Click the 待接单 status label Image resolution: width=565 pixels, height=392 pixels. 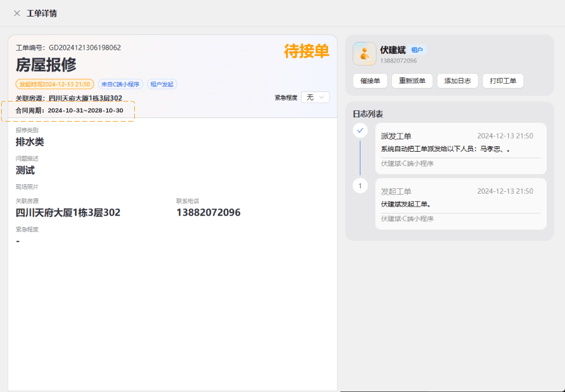307,51
